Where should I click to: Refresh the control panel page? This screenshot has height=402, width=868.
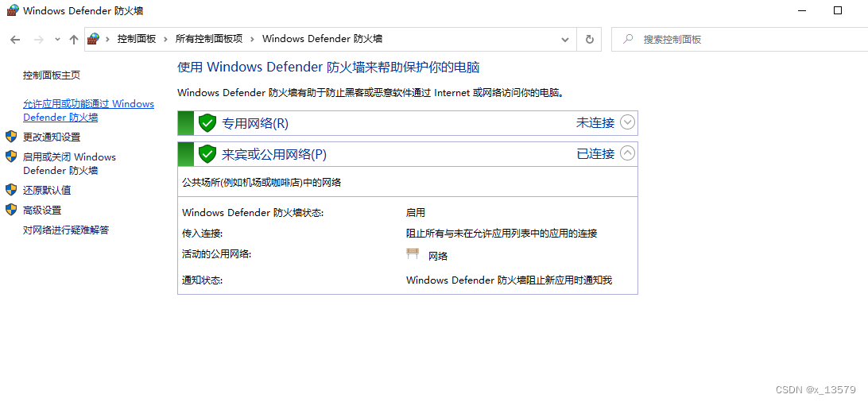tap(590, 40)
